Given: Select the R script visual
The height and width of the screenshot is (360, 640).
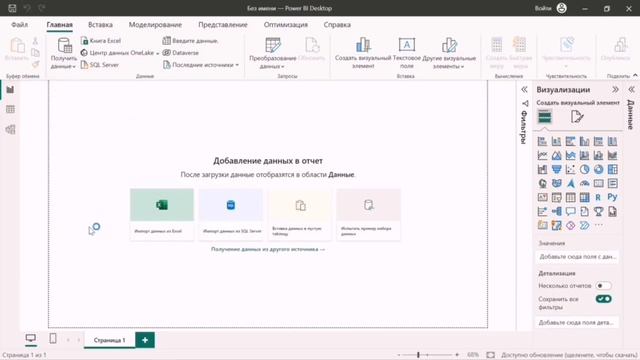Looking at the screenshot, I should [598, 198].
